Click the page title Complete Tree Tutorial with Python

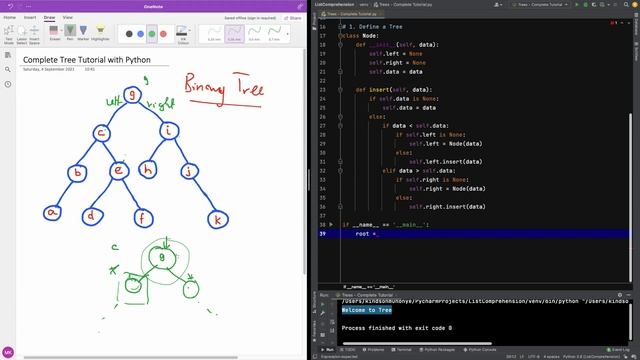87,60
